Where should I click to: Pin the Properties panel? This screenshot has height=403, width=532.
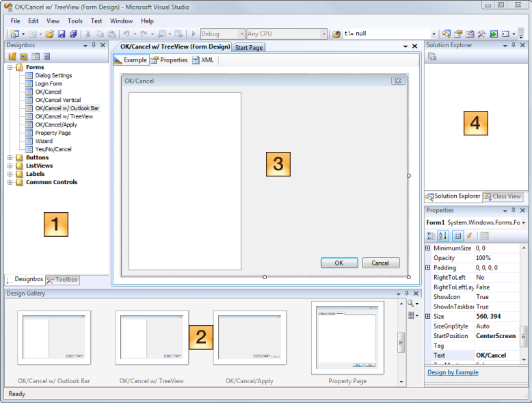pyautogui.click(x=514, y=210)
